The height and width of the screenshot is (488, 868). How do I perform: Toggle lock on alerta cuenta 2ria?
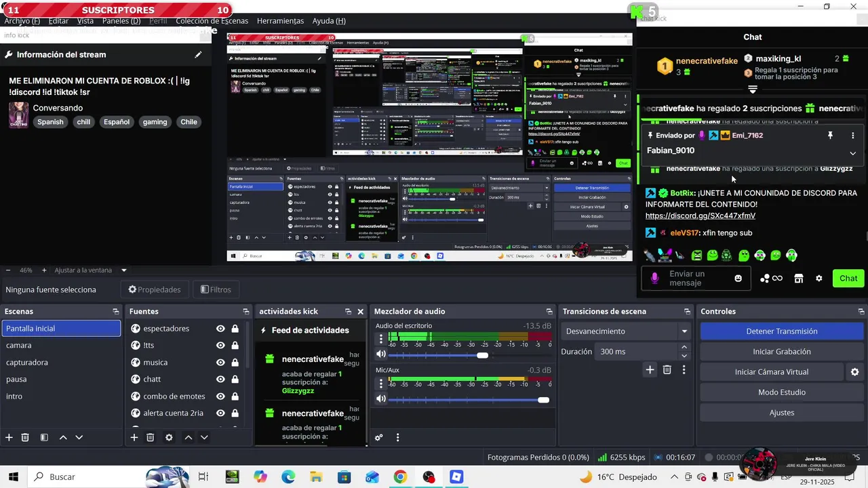(x=235, y=413)
